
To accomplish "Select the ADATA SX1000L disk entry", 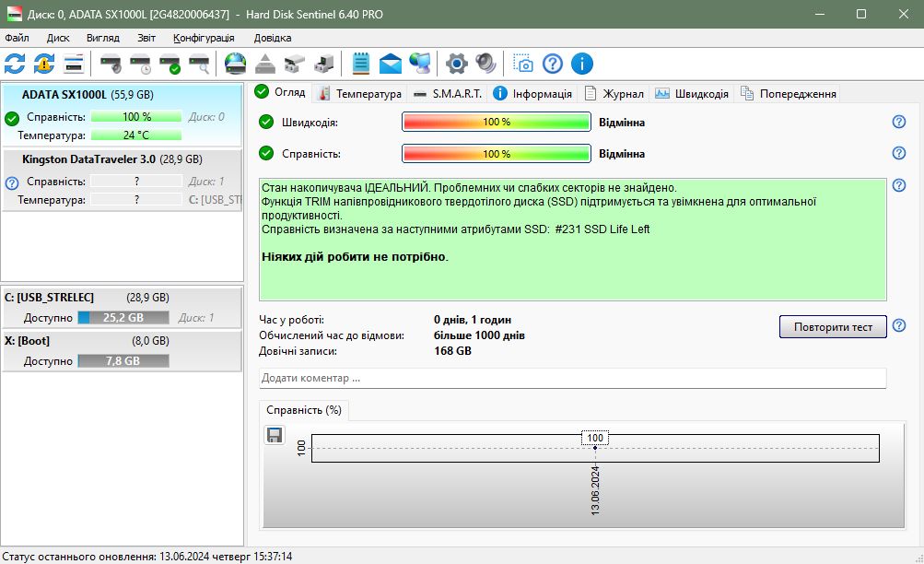I will tap(122, 115).
